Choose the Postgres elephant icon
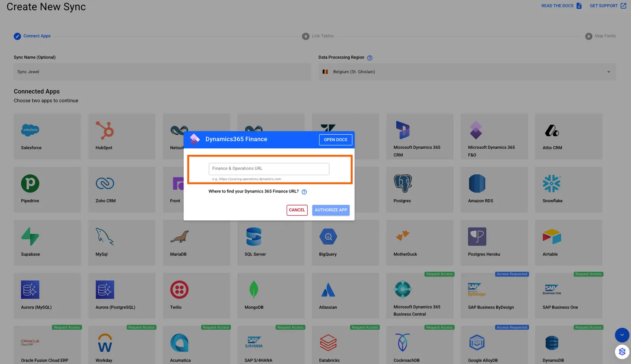The width and height of the screenshot is (631, 364). point(403,183)
